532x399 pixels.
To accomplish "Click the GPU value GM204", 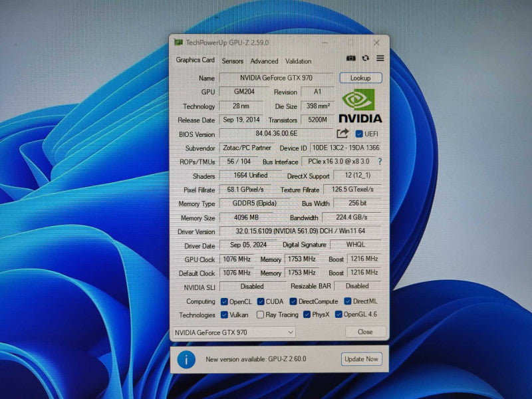I will pos(244,92).
